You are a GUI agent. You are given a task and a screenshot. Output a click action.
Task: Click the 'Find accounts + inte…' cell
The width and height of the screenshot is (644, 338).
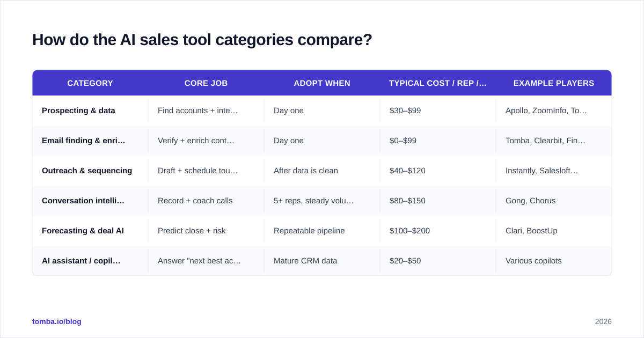coord(206,111)
